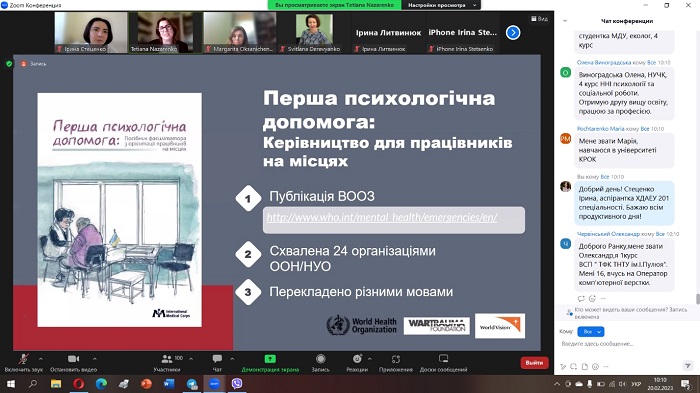Open the Apps icon in toolbar
Screen dimensions: 700x393
point(396,359)
